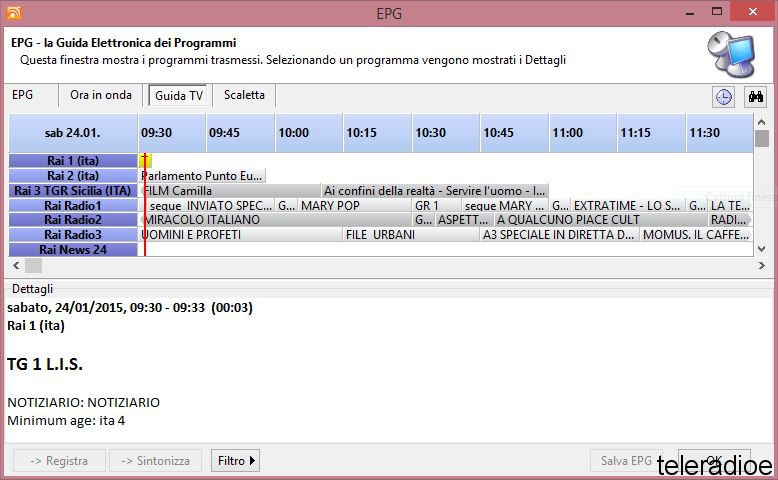Screen dimensions: 778x480
Task: Select the Rai Radio1 channel
Action: point(73,206)
